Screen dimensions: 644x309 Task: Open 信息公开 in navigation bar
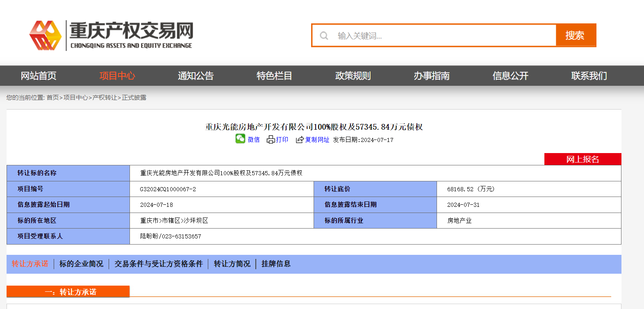(510, 76)
